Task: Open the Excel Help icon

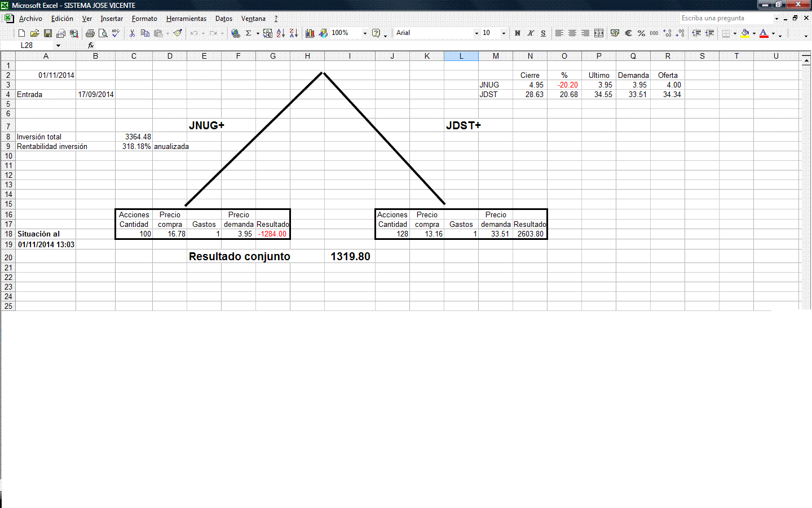Action: (x=376, y=33)
